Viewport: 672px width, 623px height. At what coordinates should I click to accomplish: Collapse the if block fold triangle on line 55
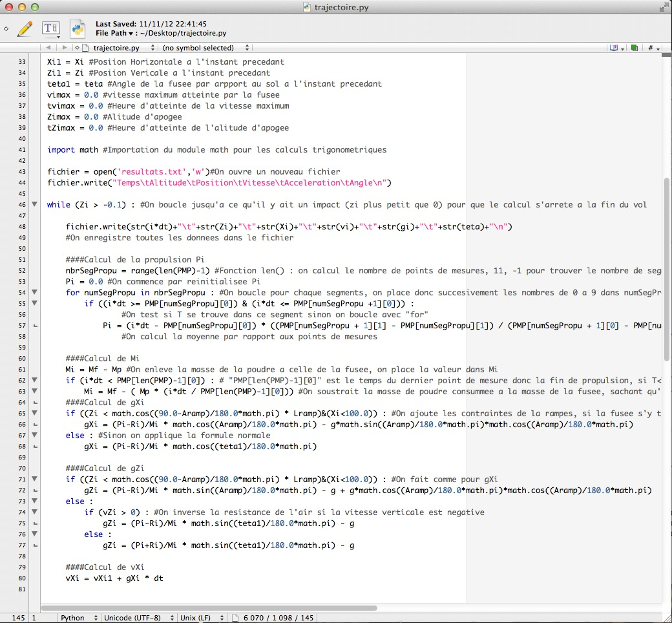[35, 303]
